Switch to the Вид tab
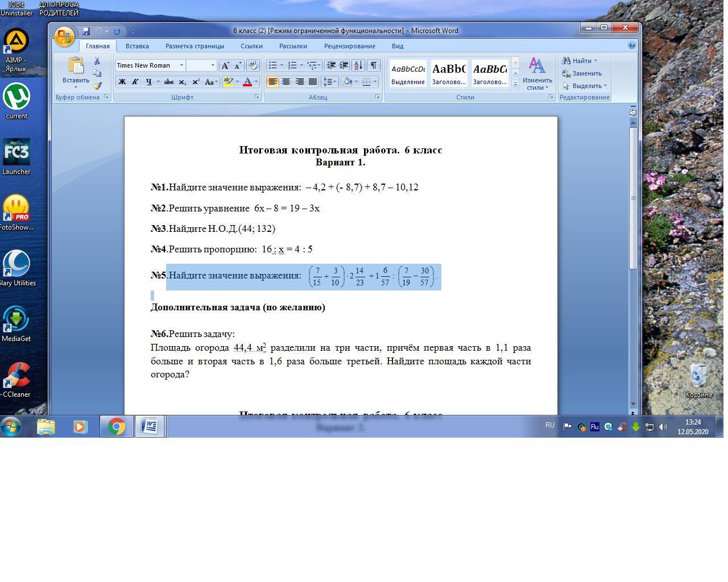Viewport: 728px width, 582px height. [x=398, y=46]
